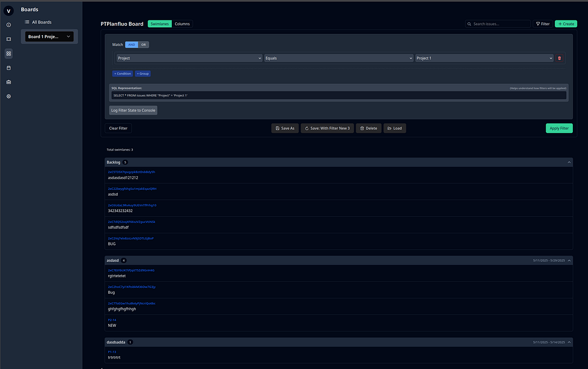Click the green Create button

pyautogui.click(x=566, y=24)
